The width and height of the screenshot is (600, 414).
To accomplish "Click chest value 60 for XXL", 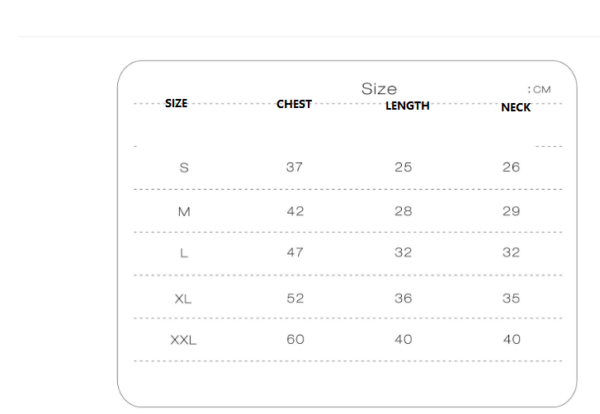I will tap(295, 339).
